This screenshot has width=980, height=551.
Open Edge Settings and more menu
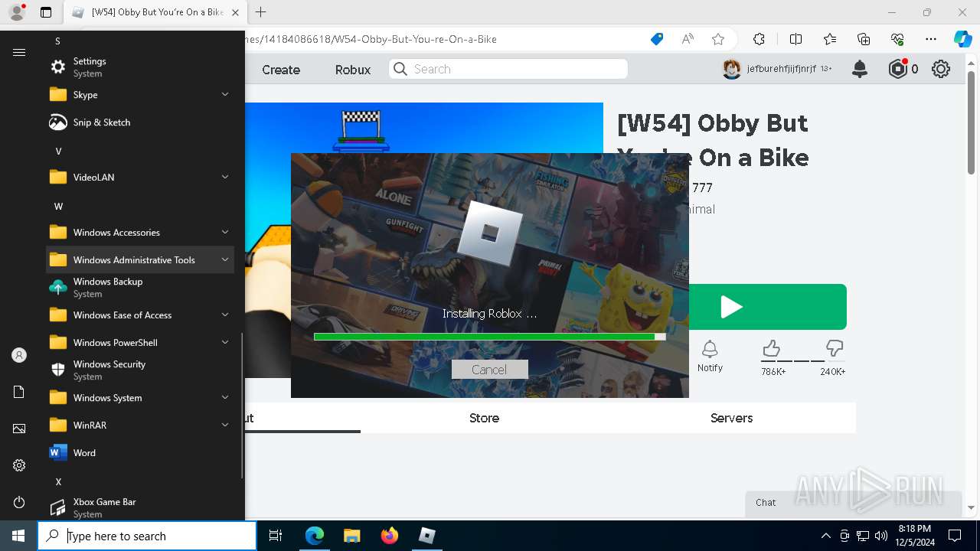pyautogui.click(x=931, y=39)
